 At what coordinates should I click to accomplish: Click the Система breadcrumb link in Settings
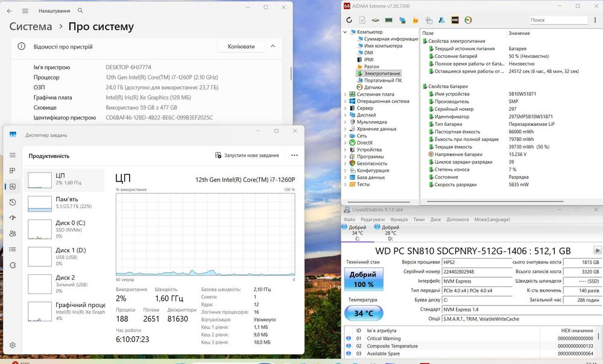tap(30, 27)
